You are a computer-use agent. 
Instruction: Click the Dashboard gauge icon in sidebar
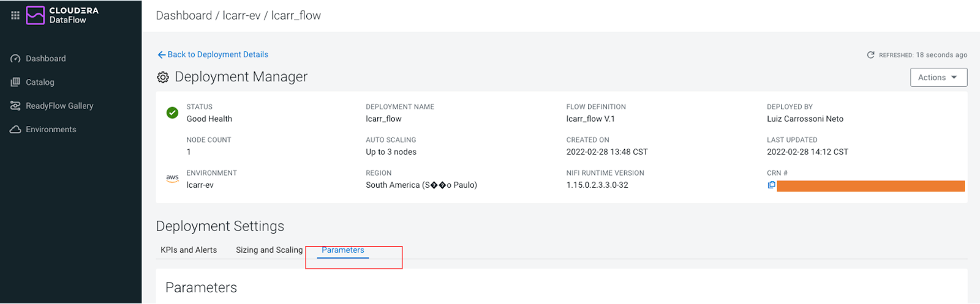pyautogui.click(x=16, y=59)
